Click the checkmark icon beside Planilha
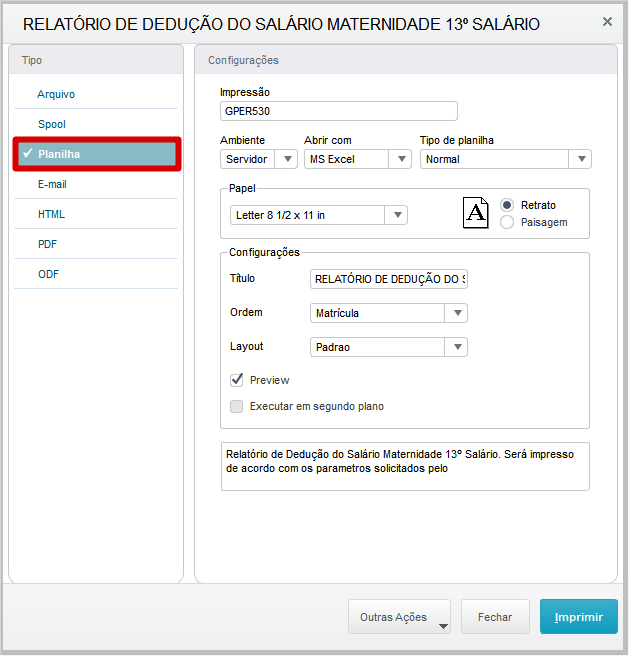This screenshot has width=629, height=656. tap(28, 153)
